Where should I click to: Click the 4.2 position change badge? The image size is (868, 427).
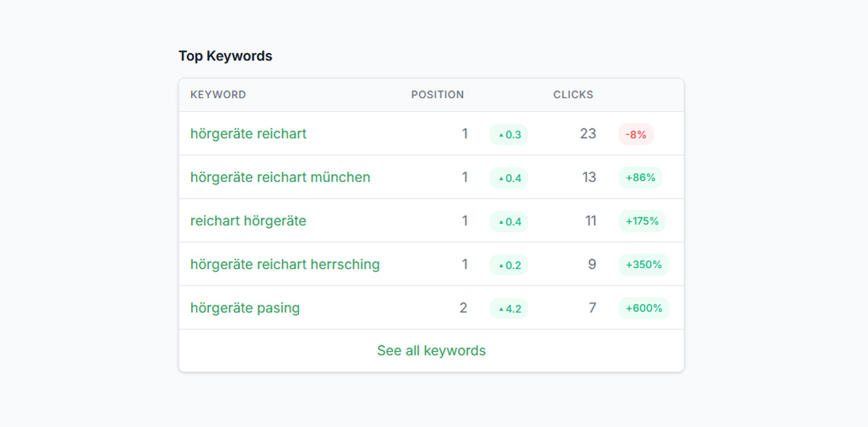(x=509, y=309)
